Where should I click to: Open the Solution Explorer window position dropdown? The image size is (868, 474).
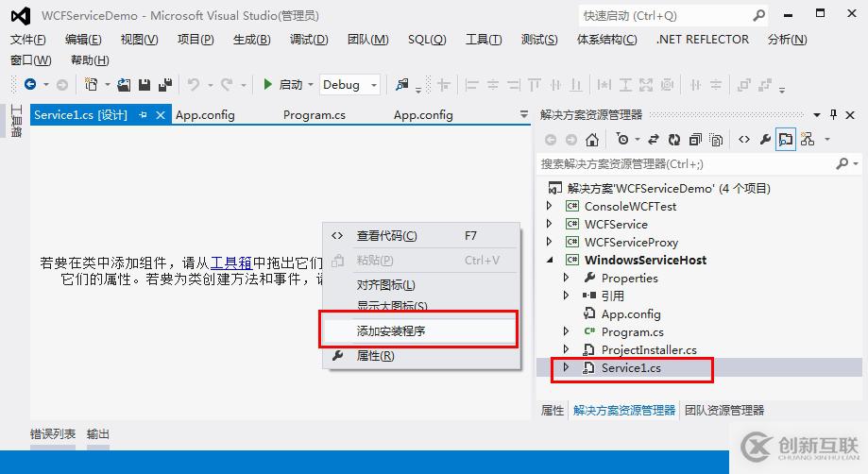pos(816,115)
